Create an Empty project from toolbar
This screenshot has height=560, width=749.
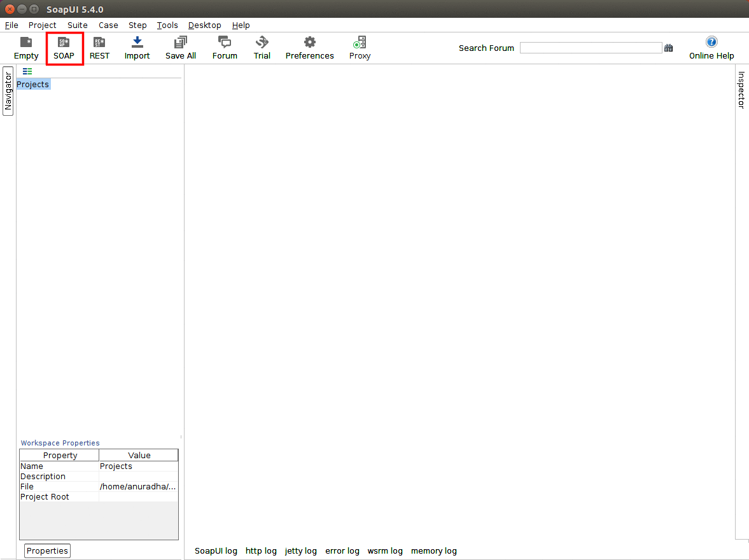click(x=26, y=48)
